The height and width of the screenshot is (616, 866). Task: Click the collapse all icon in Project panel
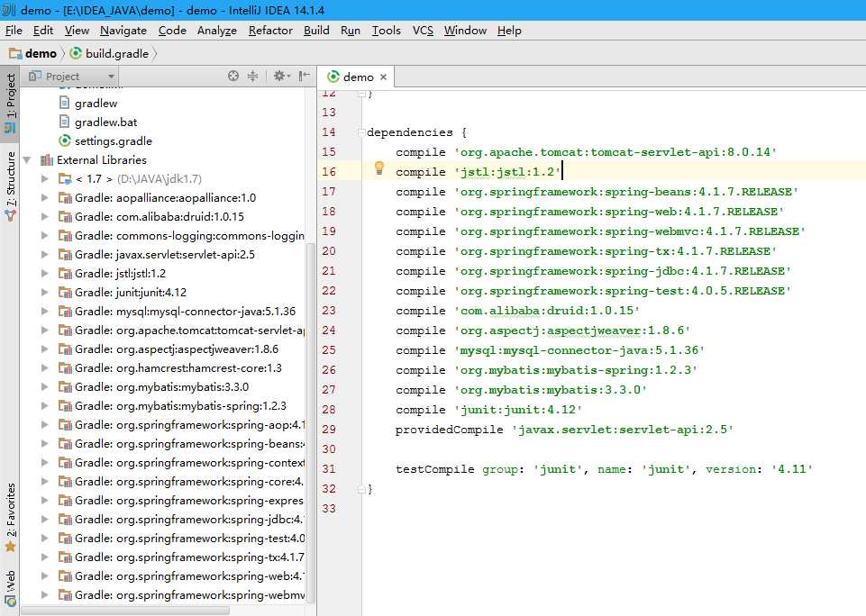click(x=252, y=77)
